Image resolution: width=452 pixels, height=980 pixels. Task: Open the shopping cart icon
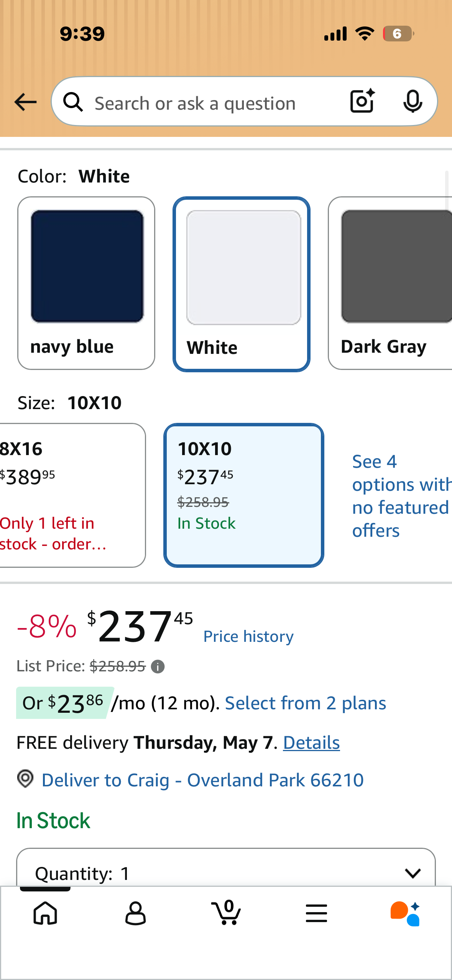pyautogui.click(x=226, y=913)
